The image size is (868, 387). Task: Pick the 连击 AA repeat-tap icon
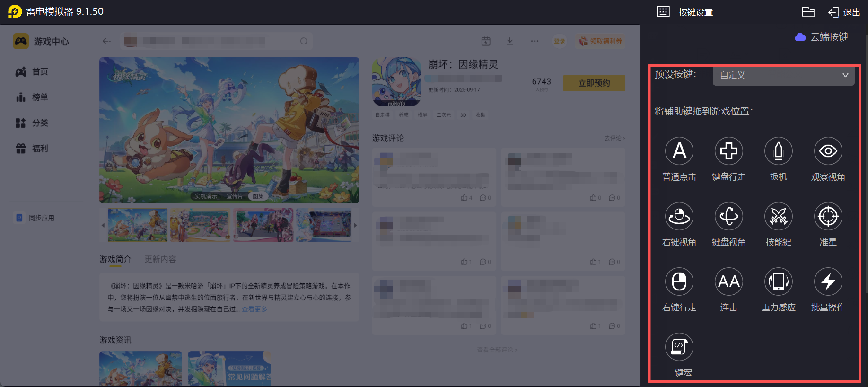click(x=729, y=281)
